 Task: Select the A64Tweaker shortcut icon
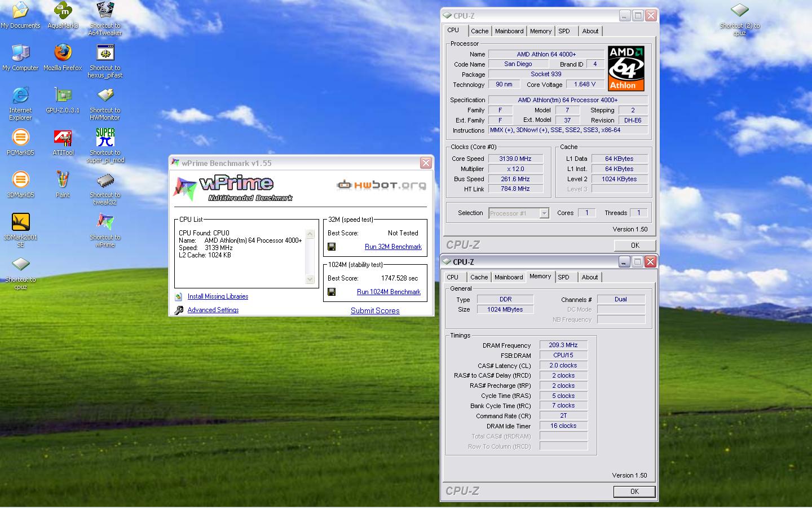105,10
